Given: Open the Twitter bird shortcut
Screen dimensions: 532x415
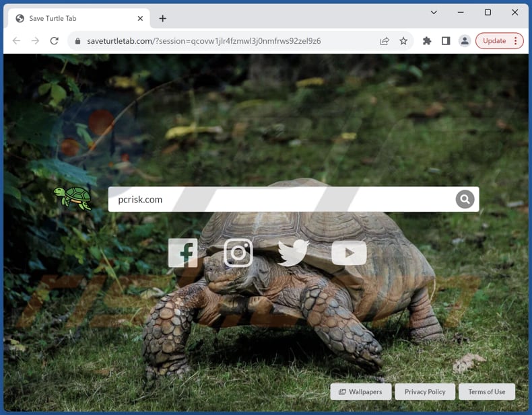Looking at the screenshot, I should (x=294, y=253).
